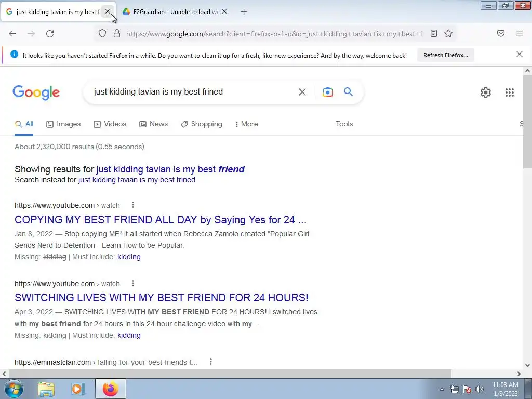The height and width of the screenshot is (399, 532).
Task: Open the Google apps grid
Action: tap(509, 92)
